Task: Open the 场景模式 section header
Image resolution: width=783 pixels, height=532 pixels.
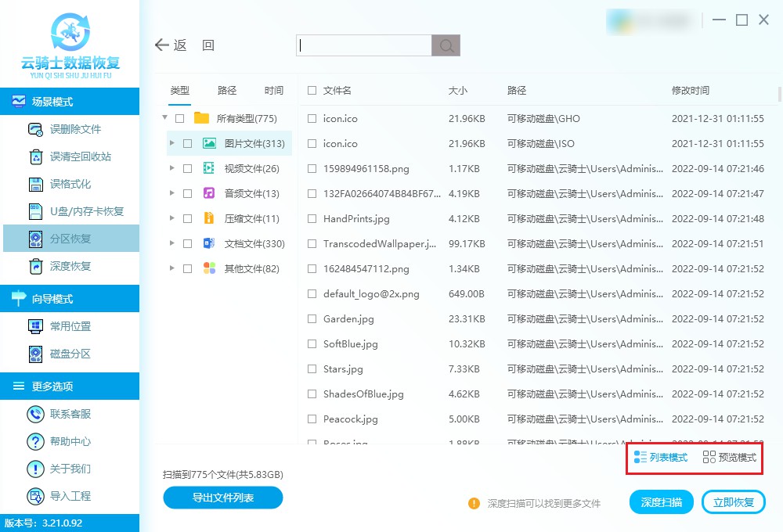Action: 70,101
